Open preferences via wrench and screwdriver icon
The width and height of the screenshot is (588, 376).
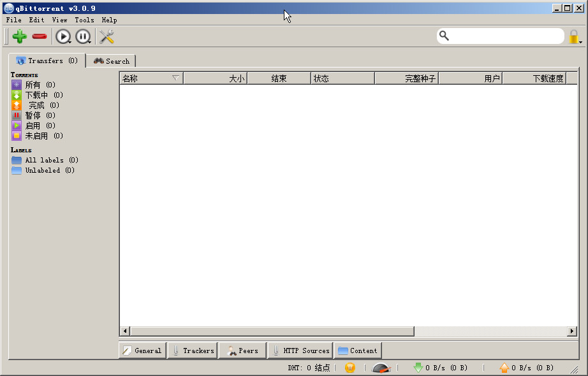(x=107, y=36)
